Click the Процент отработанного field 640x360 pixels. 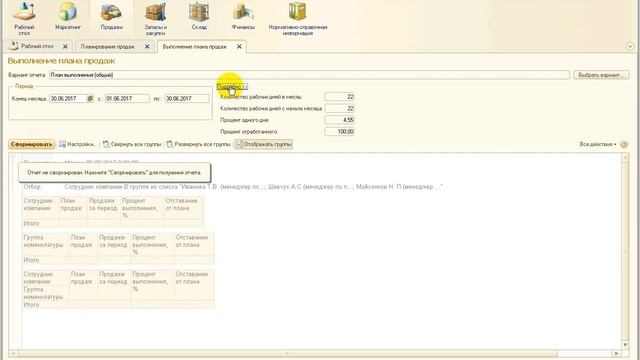coord(340,131)
